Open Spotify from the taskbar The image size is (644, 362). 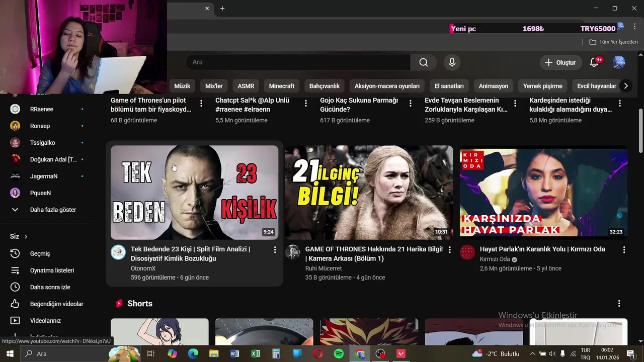point(339,354)
